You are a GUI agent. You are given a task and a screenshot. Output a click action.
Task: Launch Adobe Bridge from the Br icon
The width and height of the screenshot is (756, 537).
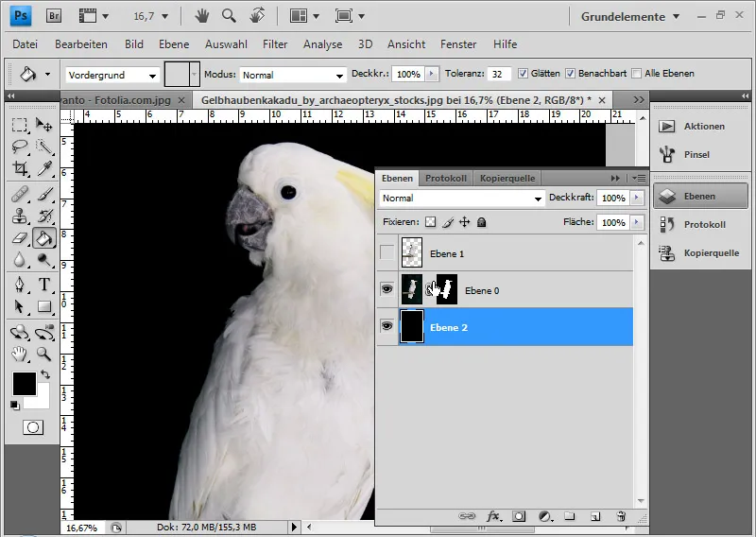point(54,16)
